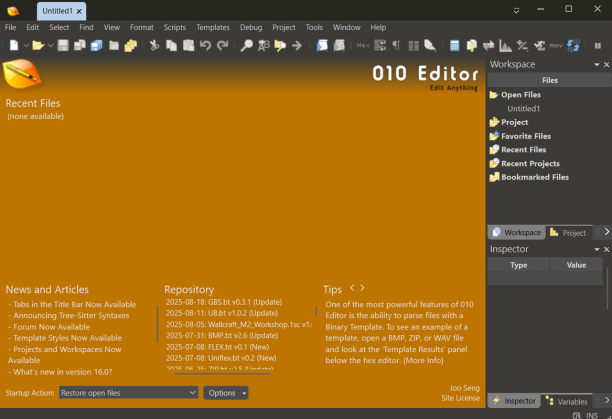
Task: Click the Hex Operations plus-minus icon
Action: [522, 46]
